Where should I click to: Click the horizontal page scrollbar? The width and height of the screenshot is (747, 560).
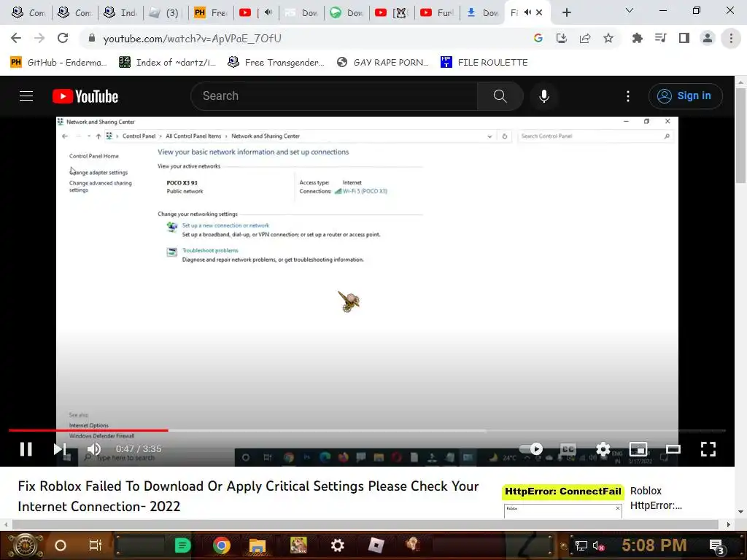tap(365, 525)
